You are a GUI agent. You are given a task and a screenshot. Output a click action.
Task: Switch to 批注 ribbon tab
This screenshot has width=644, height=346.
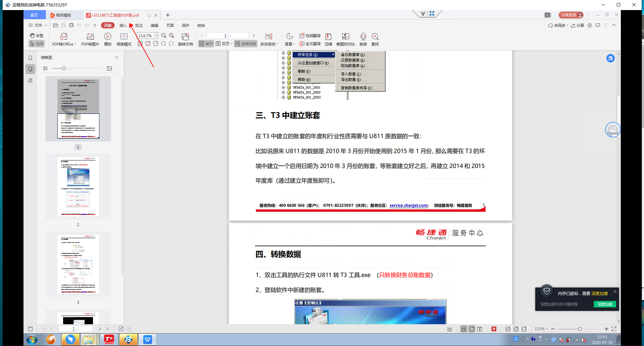139,25
